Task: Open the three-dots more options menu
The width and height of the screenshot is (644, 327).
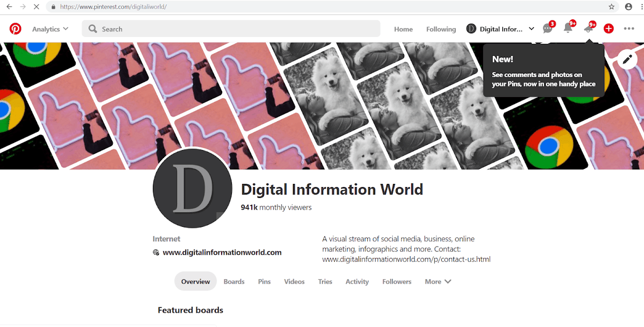Action: [629, 29]
